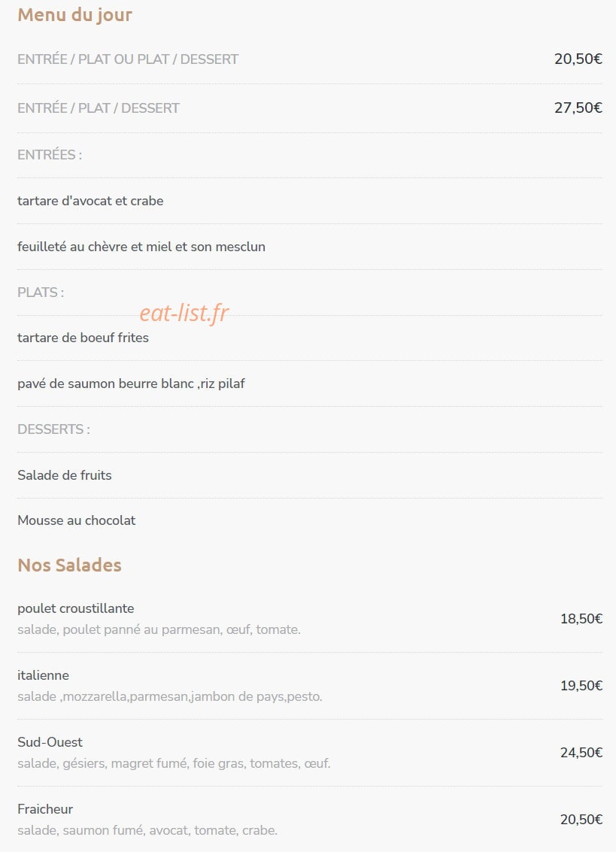616x852 pixels.
Task: Click the PLATS section label
Action: click(41, 293)
